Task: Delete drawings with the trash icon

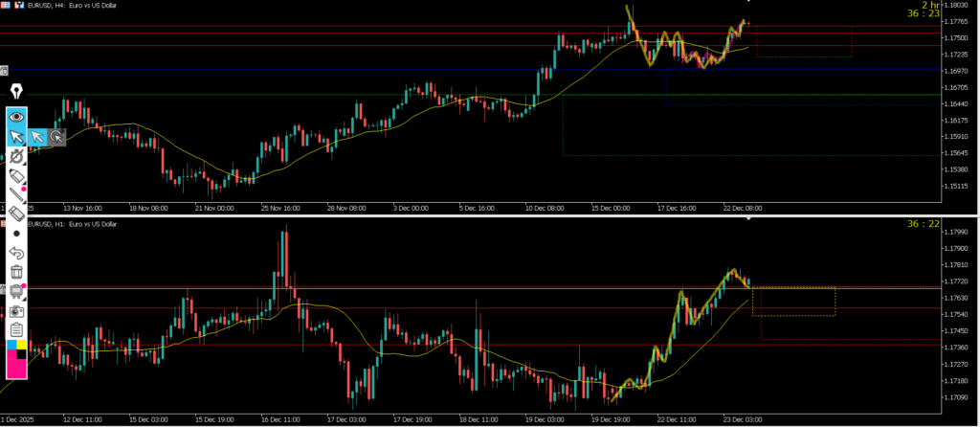Action: click(16, 272)
